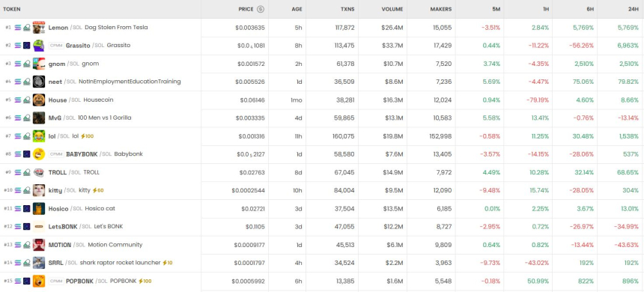The image size is (644, 292).
Task: Open LetsBONK token avatar image
Action: (39, 227)
